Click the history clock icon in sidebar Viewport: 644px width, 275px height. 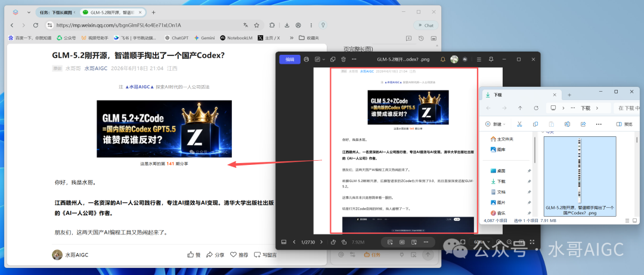tap(421, 38)
